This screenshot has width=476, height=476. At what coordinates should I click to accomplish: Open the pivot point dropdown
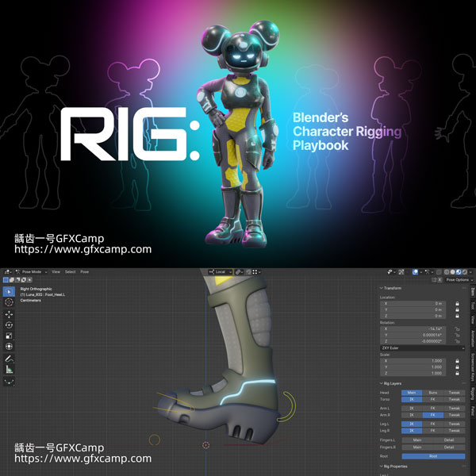[239, 272]
